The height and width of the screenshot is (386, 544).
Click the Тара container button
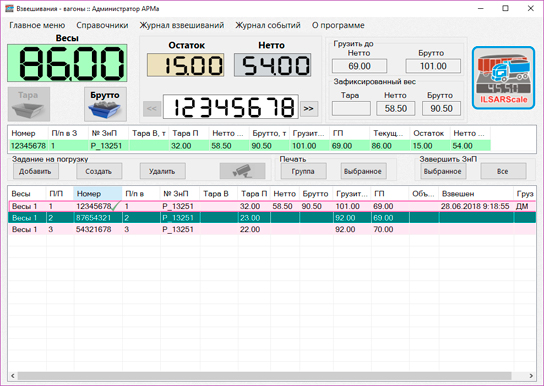point(29,104)
